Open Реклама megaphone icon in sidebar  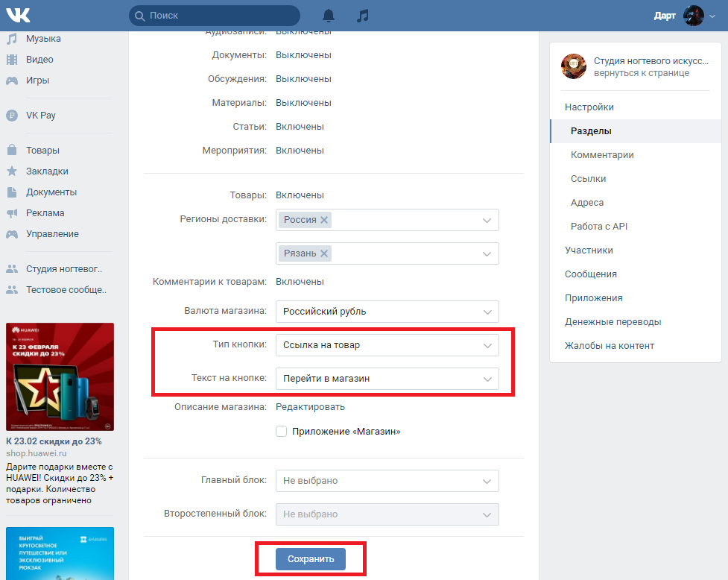pyautogui.click(x=12, y=213)
